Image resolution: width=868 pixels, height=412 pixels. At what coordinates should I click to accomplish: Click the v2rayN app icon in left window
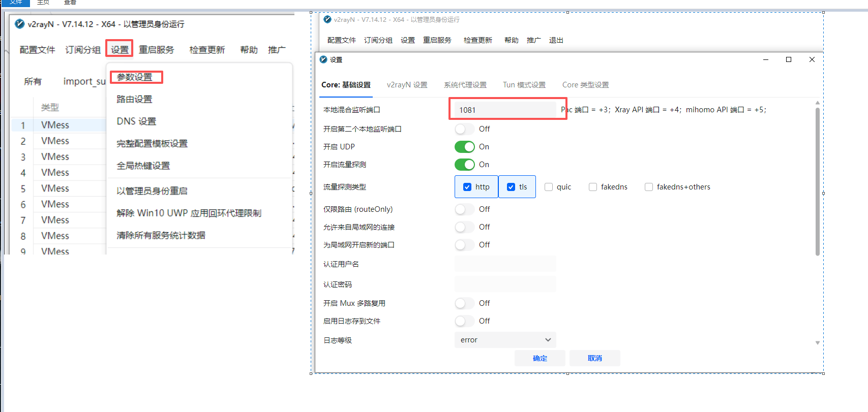point(19,24)
